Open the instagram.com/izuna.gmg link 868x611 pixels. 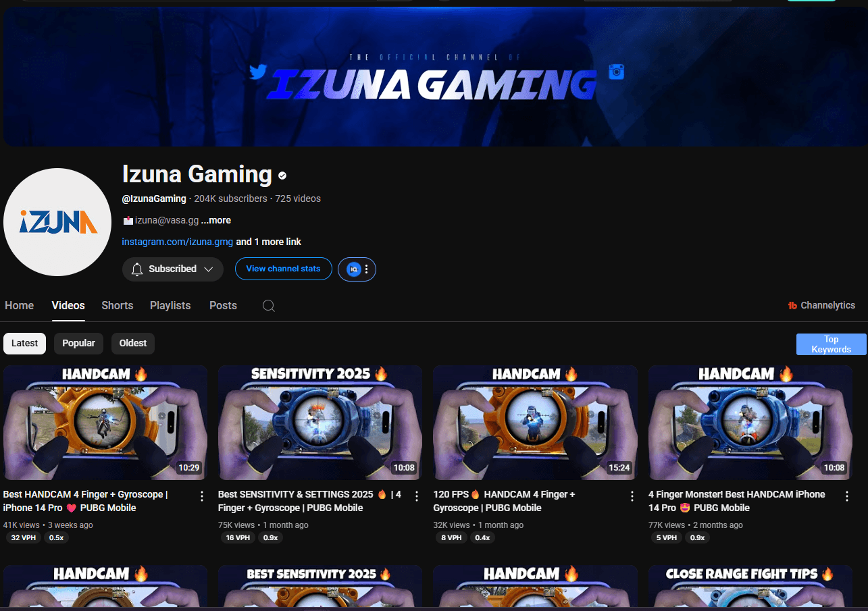[178, 242]
